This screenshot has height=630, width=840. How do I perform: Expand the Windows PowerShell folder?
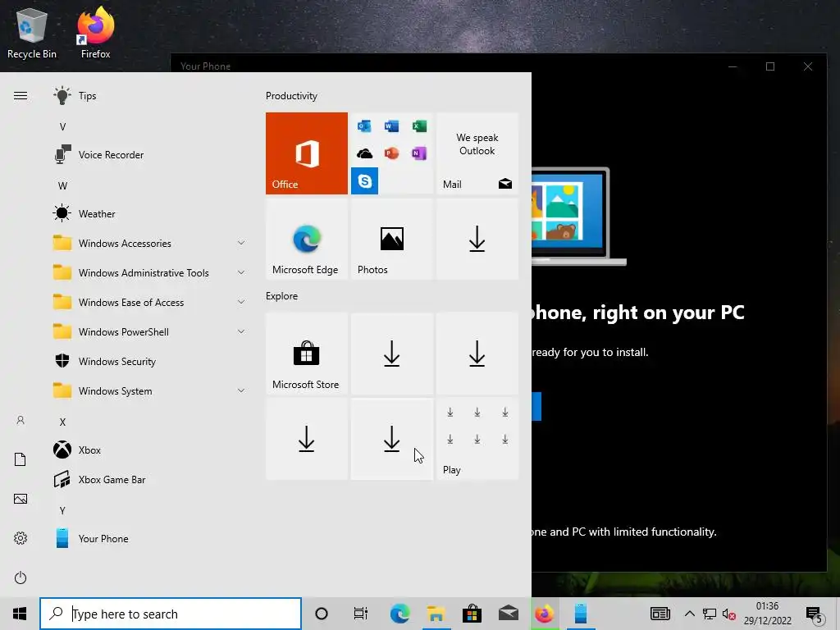click(150, 332)
